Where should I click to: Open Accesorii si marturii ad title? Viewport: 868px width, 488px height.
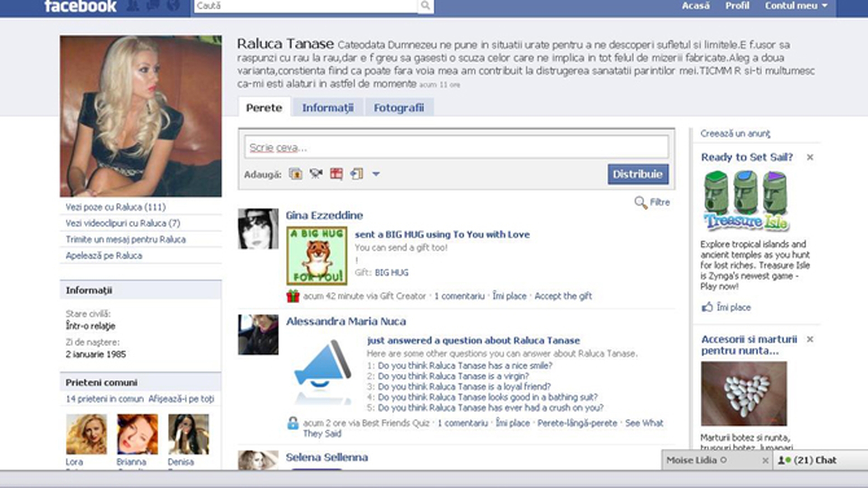point(749,345)
